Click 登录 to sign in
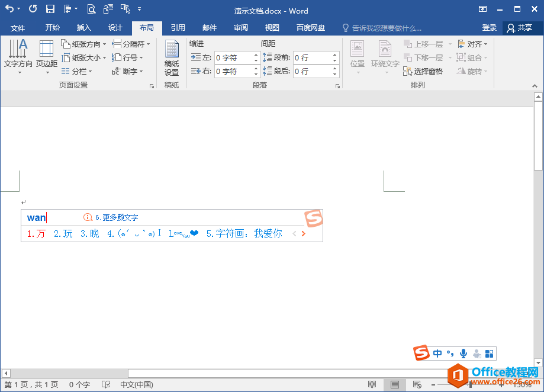The width and height of the screenshot is (544, 392). [489, 28]
